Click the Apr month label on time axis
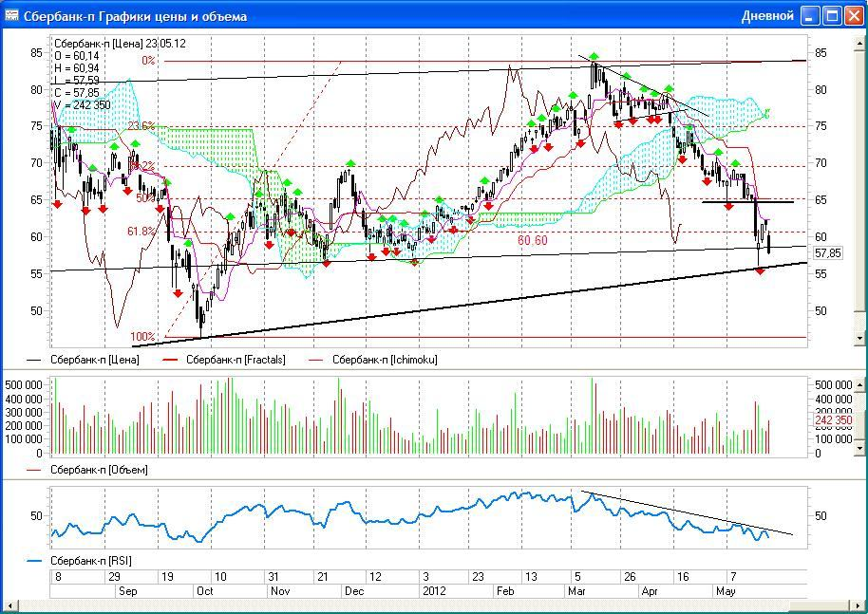This screenshot has width=868, height=614. [650, 591]
